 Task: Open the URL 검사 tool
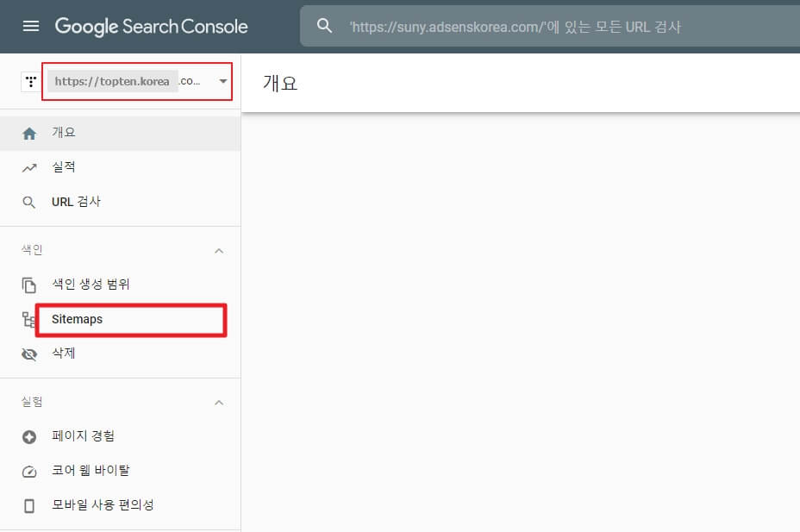(120, 202)
